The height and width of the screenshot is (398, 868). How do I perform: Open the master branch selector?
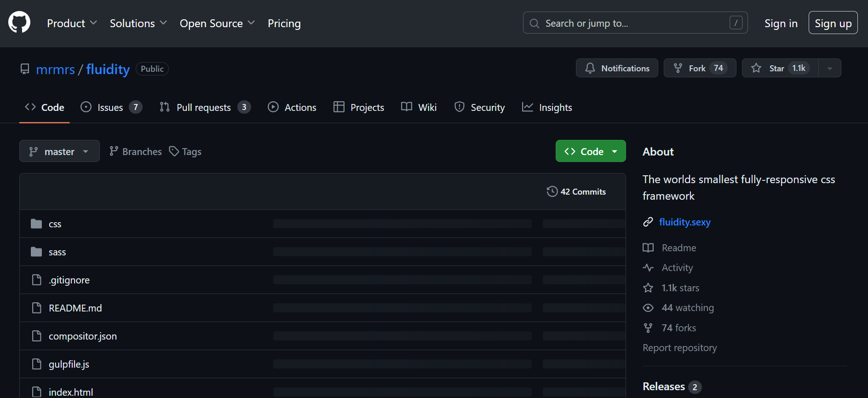(x=59, y=151)
